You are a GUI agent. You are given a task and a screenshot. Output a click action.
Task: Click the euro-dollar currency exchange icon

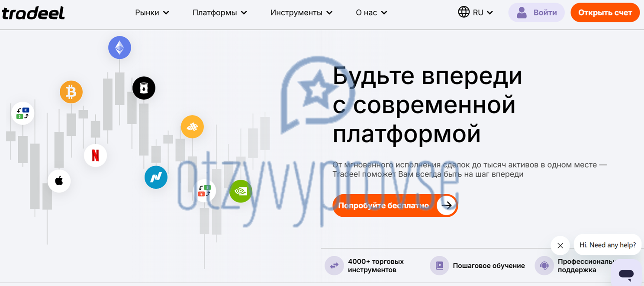coord(23,113)
